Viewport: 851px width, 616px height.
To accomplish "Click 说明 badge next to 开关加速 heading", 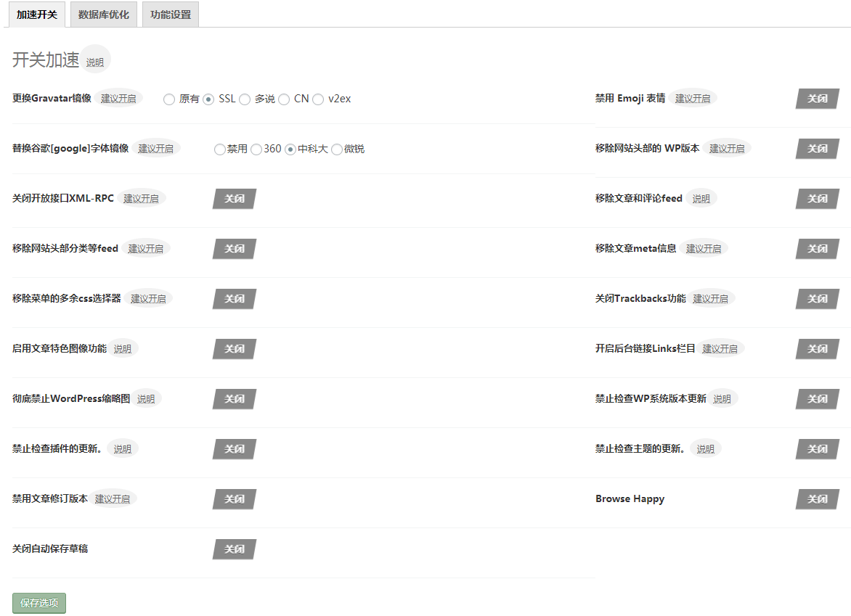I will 95,62.
